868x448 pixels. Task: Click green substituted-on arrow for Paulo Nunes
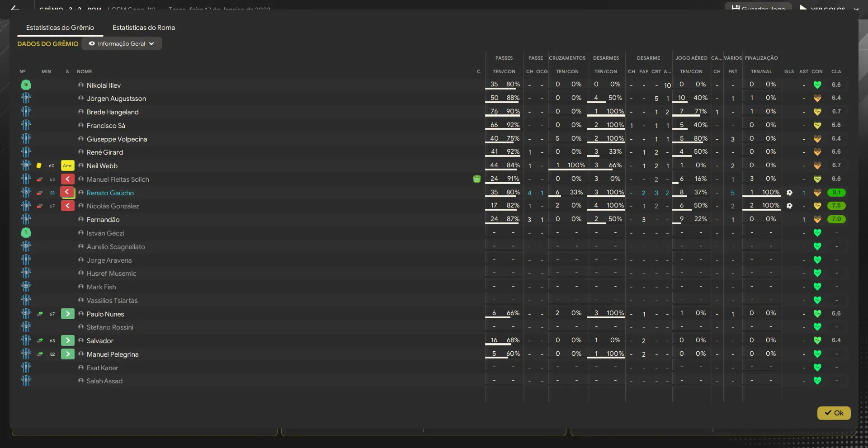click(67, 314)
